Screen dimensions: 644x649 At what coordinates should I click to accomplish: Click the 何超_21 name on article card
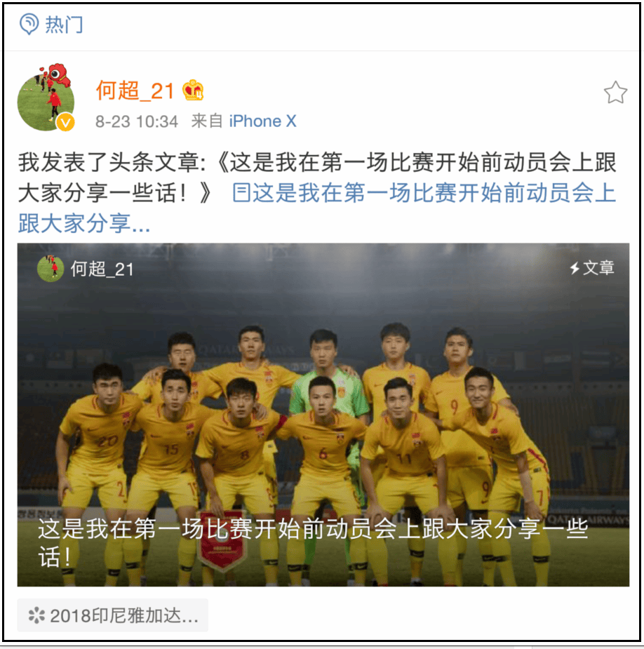pos(102,269)
